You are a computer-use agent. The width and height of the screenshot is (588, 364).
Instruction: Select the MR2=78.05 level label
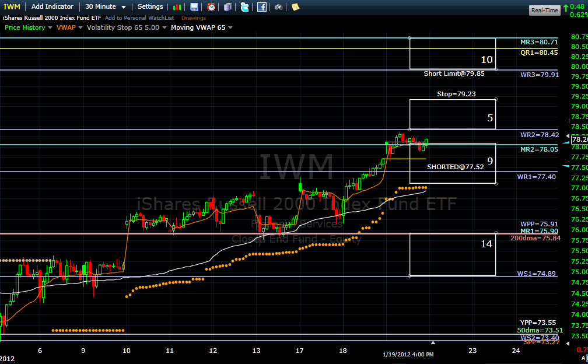[539, 149]
